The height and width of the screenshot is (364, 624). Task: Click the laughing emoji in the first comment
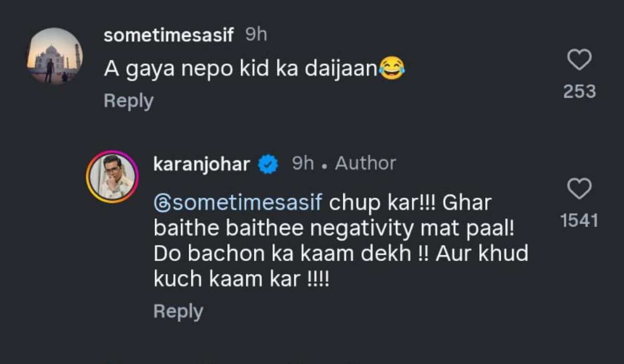392,69
